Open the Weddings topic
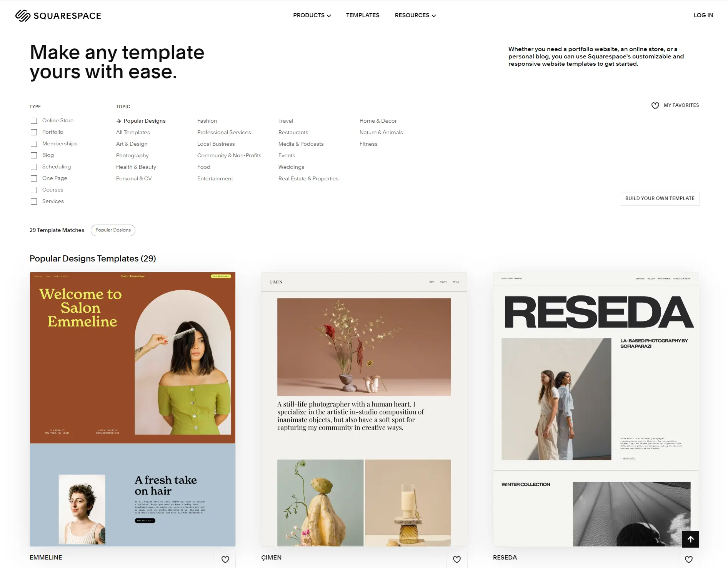 tap(291, 167)
